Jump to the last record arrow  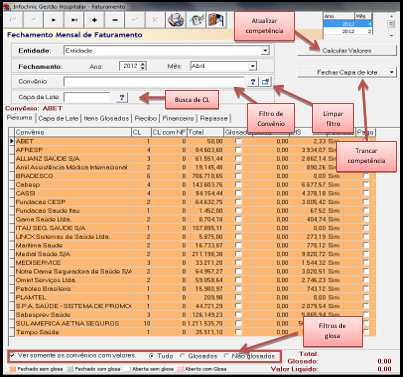point(74,20)
